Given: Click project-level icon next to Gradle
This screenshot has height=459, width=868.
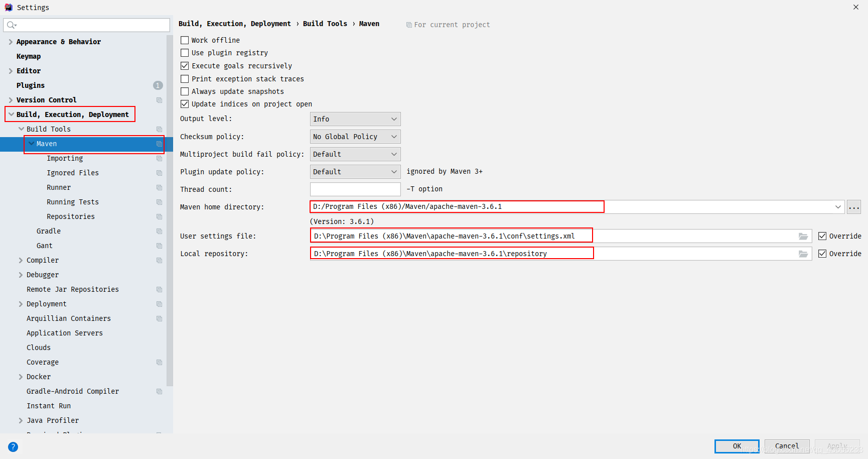Looking at the screenshot, I should 159,231.
